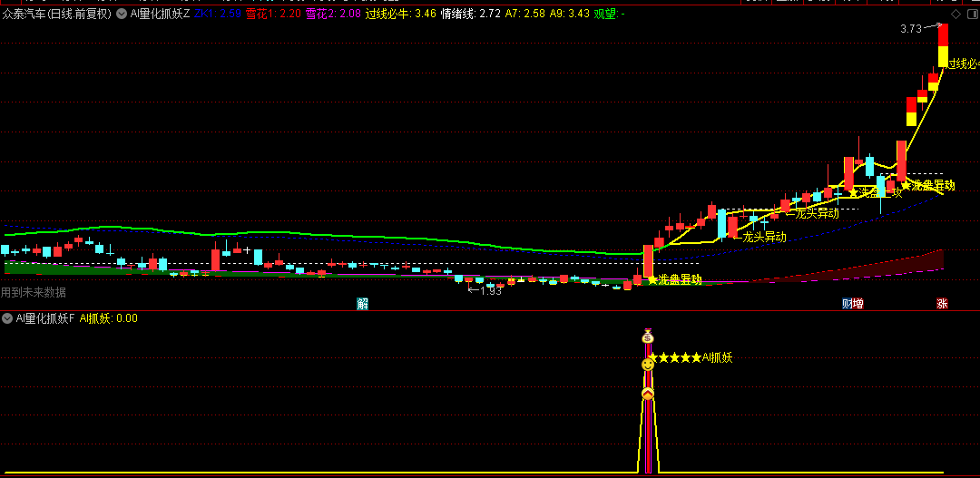The width and height of the screenshot is (980, 478).
Task: Click the 雪花1: 2.20 legend value
Action: pyautogui.click(x=272, y=14)
